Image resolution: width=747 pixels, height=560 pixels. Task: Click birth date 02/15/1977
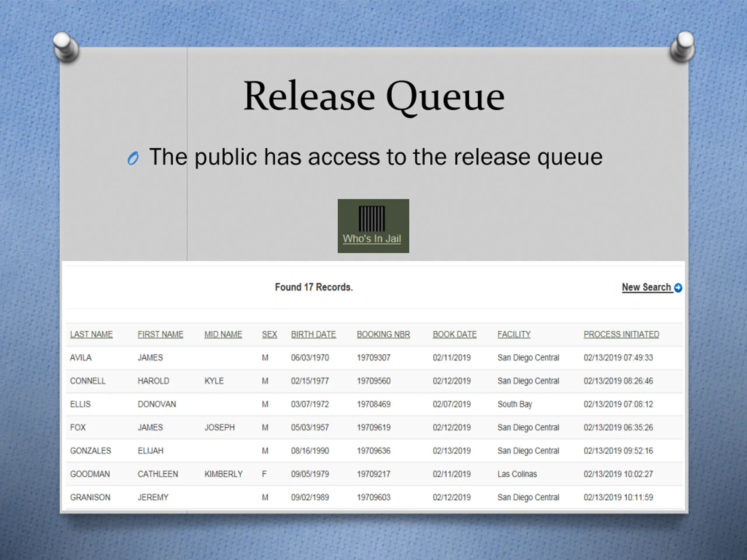pos(310,381)
